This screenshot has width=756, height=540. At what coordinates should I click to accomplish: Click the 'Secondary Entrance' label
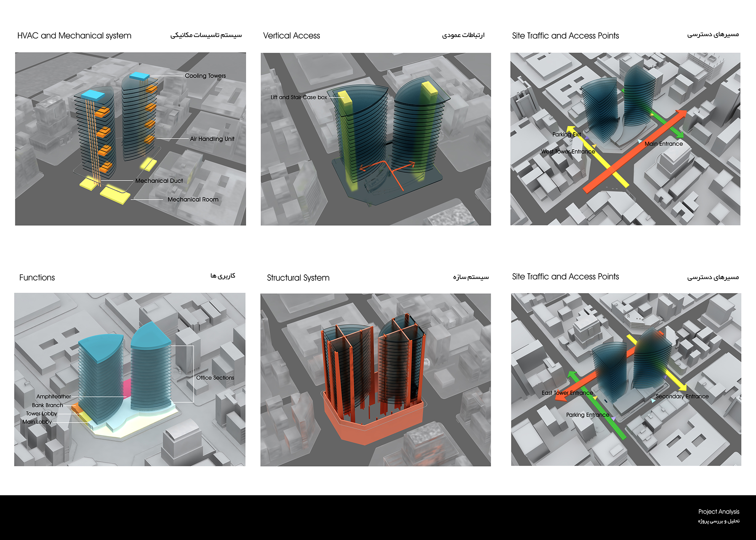682,396
